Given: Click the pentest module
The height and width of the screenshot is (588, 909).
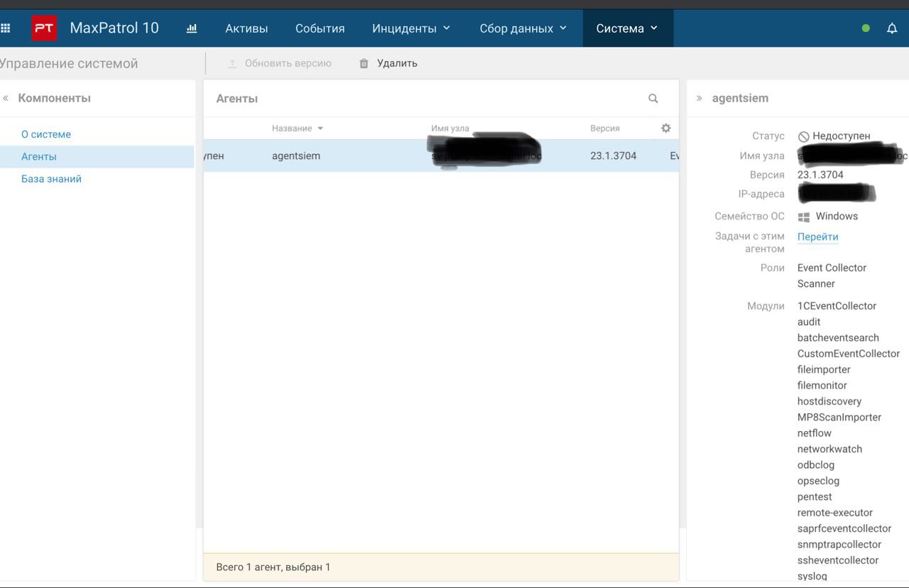Looking at the screenshot, I should click(x=815, y=497).
